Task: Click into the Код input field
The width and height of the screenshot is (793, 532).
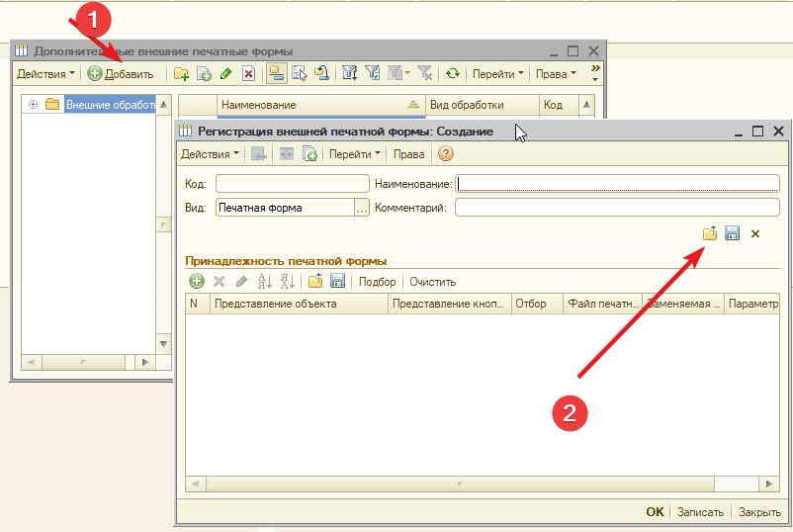Action: point(293,184)
